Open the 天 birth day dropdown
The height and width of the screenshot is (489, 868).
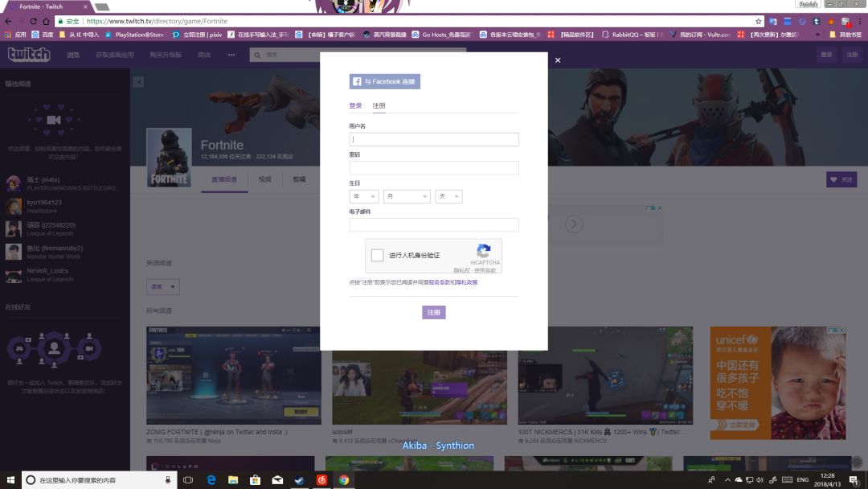tap(448, 196)
